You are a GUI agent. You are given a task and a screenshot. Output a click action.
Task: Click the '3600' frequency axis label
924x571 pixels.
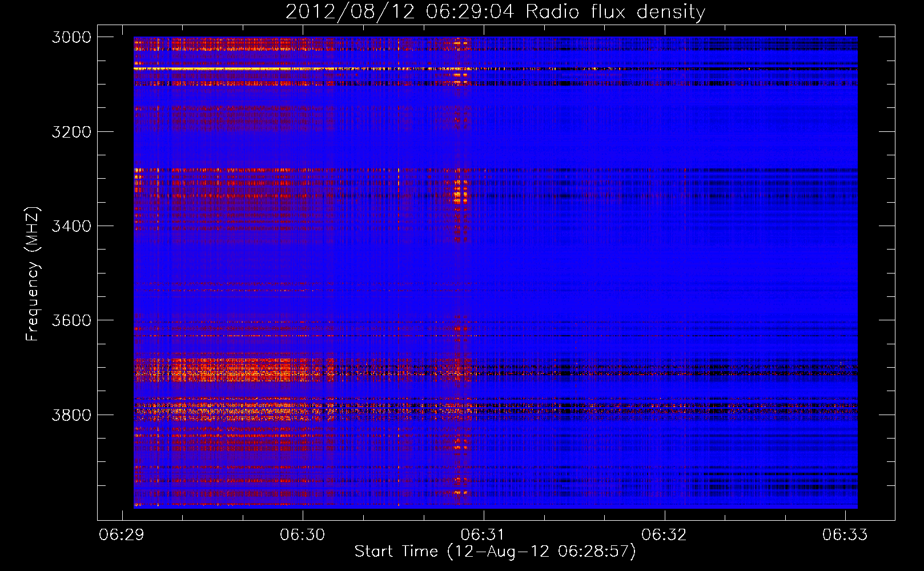tap(71, 320)
